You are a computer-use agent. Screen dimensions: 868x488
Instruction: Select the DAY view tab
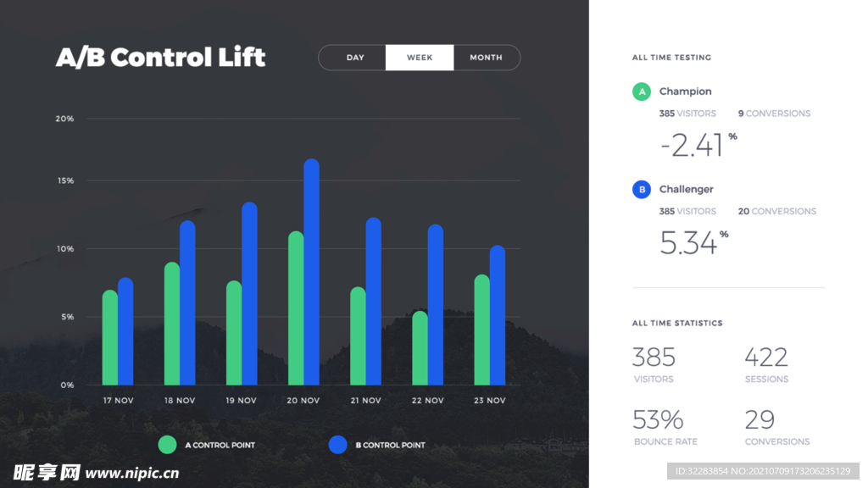[x=355, y=58]
